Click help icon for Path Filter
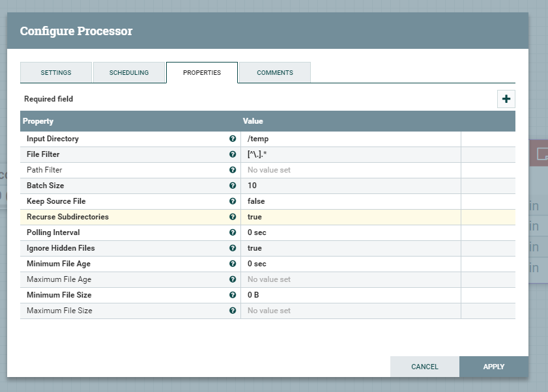548x392 pixels. tap(233, 170)
